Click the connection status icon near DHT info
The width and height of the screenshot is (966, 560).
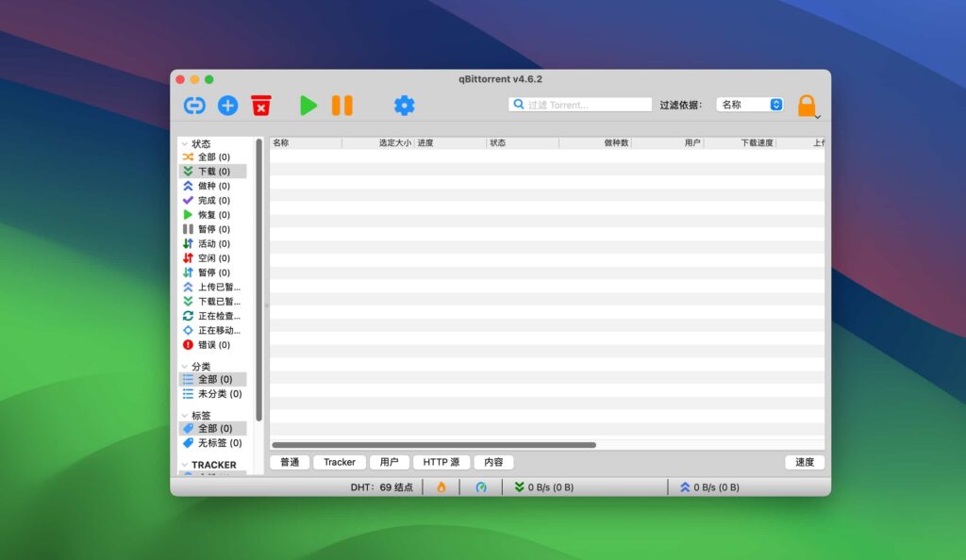point(480,486)
